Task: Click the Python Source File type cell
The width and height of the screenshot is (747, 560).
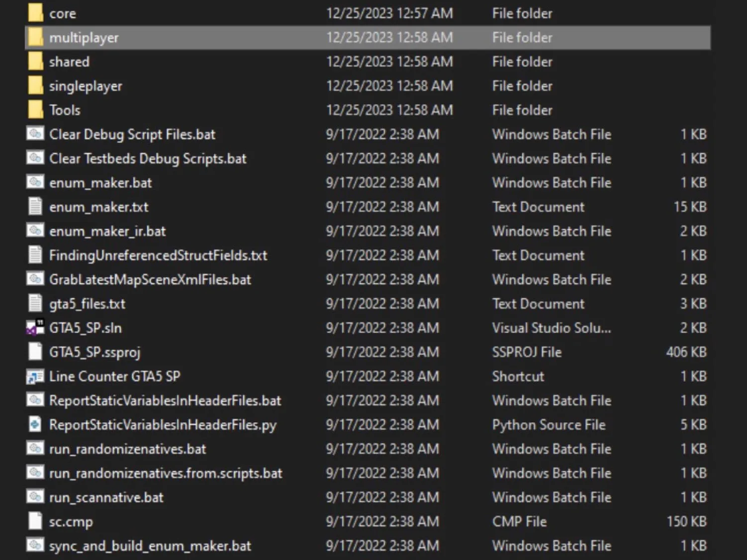Action: 549,425
